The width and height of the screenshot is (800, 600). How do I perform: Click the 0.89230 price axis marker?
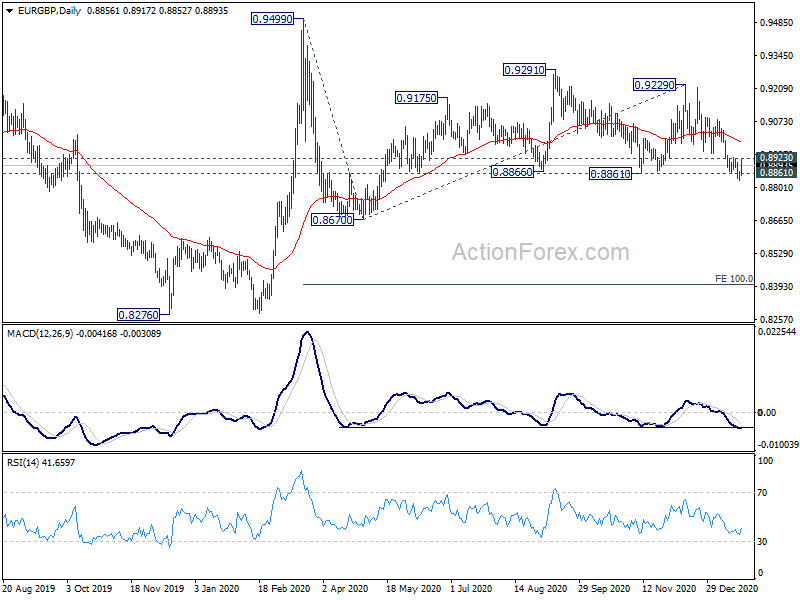pos(777,157)
